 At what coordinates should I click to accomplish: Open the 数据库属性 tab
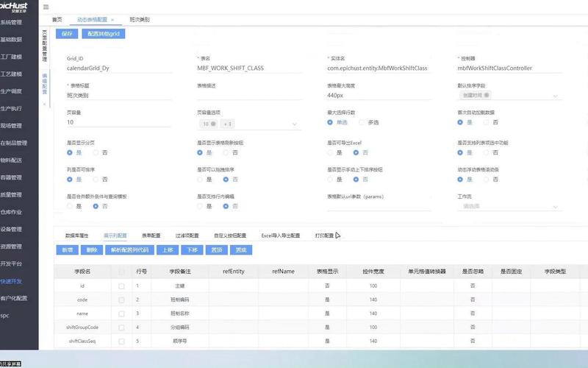click(x=77, y=236)
